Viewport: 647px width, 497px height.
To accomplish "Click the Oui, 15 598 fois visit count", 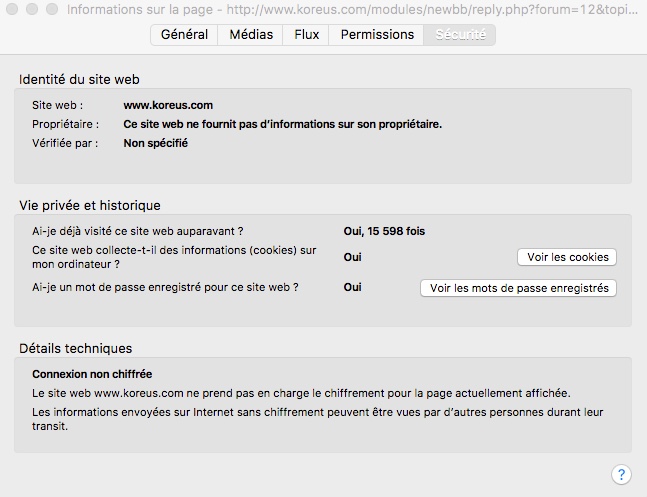I will tap(384, 231).
